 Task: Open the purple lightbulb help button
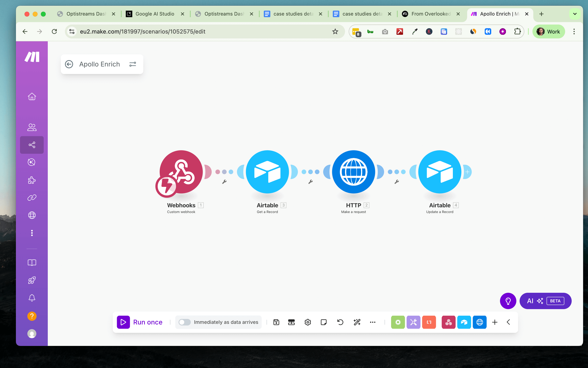pos(508,301)
